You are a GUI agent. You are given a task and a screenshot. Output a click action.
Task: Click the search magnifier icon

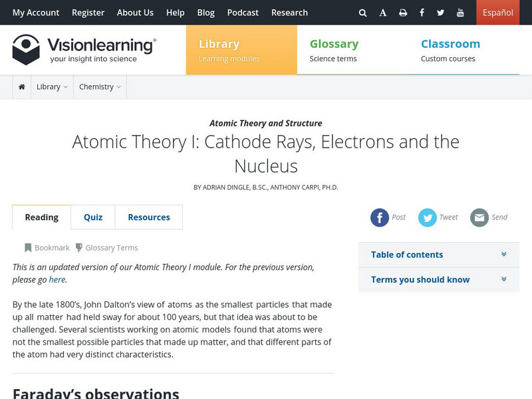click(362, 13)
